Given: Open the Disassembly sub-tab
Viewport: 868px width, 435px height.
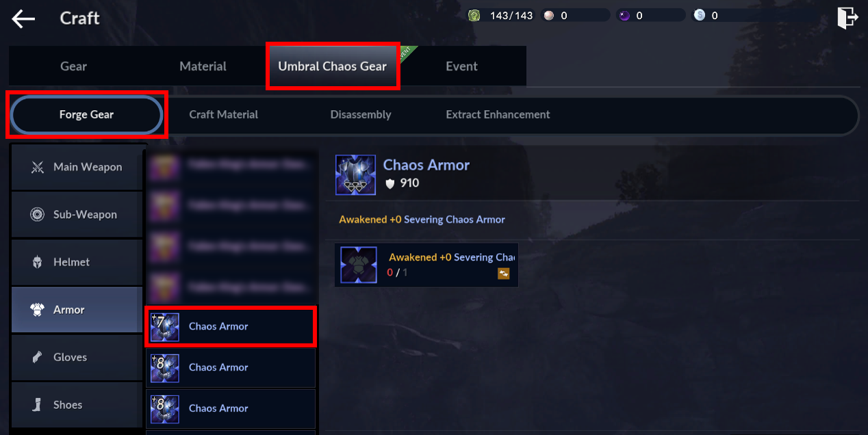Looking at the screenshot, I should [x=361, y=115].
